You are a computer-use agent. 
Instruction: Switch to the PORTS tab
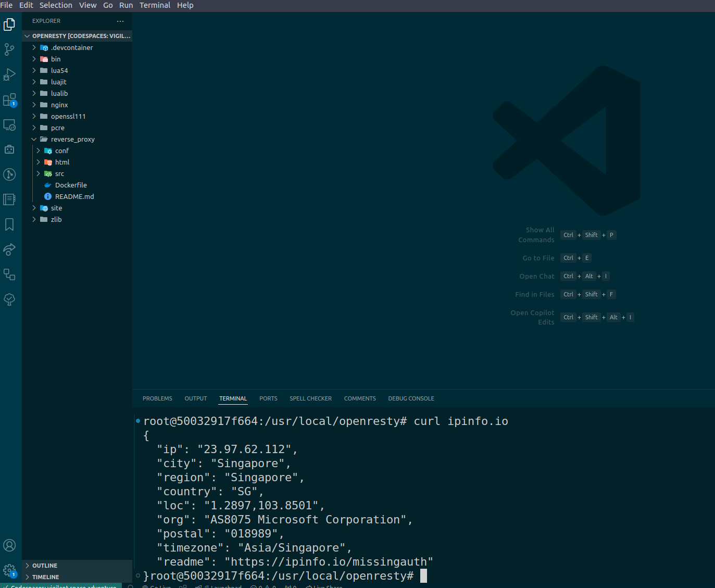[268, 398]
